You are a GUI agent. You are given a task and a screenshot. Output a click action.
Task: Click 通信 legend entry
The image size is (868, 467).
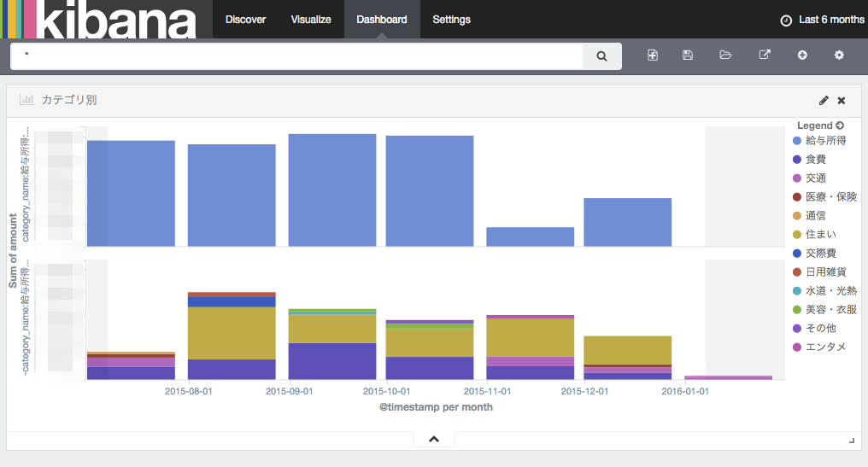pyautogui.click(x=809, y=216)
